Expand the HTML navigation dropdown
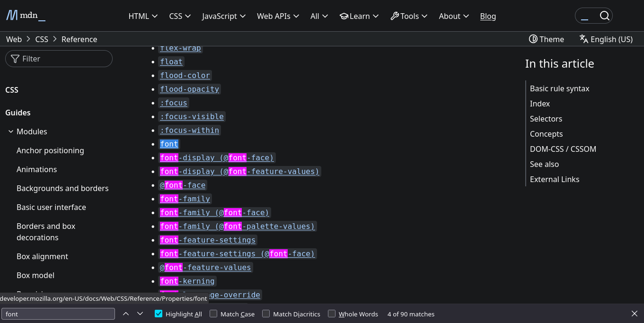Screen dimensions: 644x323 coord(143,16)
